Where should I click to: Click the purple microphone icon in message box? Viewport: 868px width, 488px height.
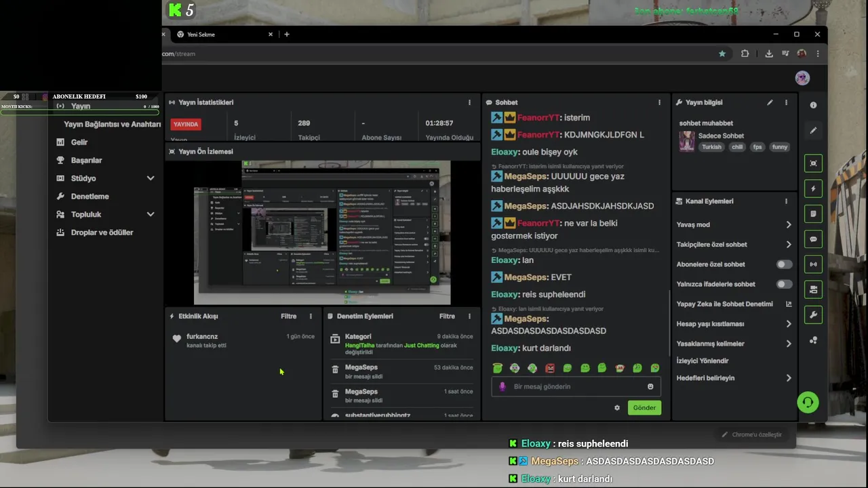point(502,386)
